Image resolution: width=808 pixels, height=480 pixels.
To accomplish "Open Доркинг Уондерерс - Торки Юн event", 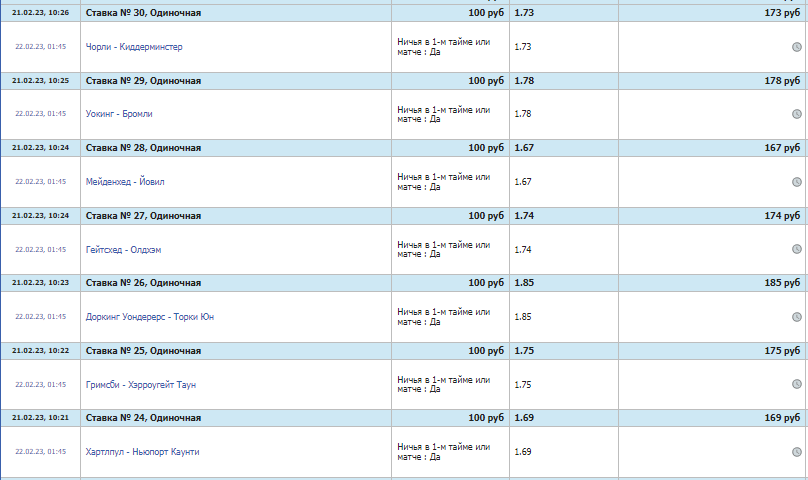I will (149, 317).
